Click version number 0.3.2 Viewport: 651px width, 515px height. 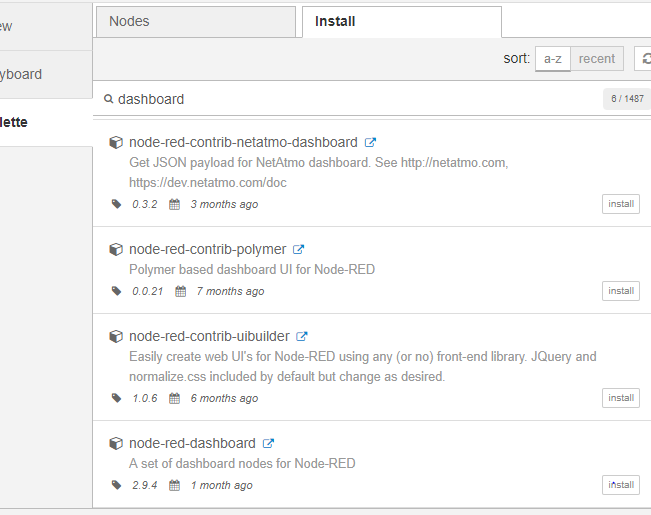(x=144, y=204)
